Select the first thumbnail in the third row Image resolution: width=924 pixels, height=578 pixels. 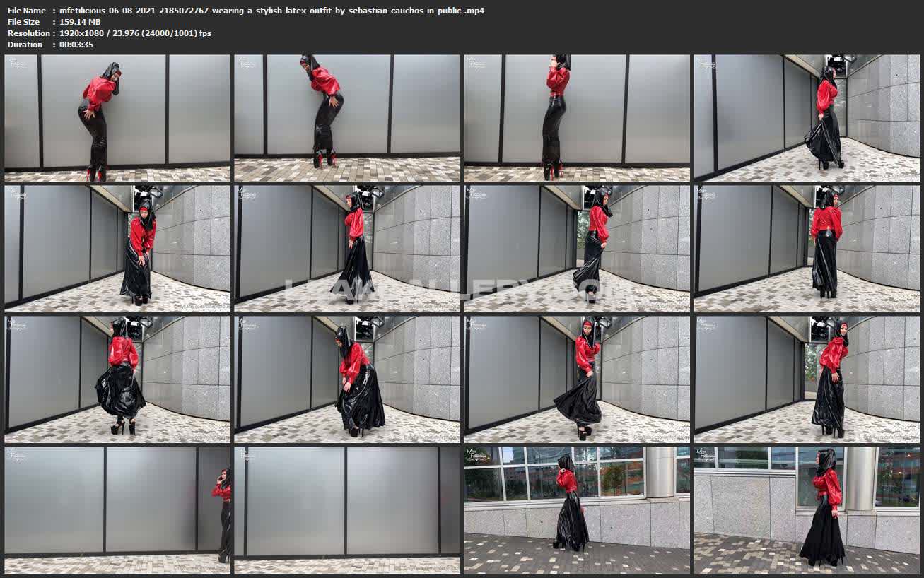(x=117, y=379)
